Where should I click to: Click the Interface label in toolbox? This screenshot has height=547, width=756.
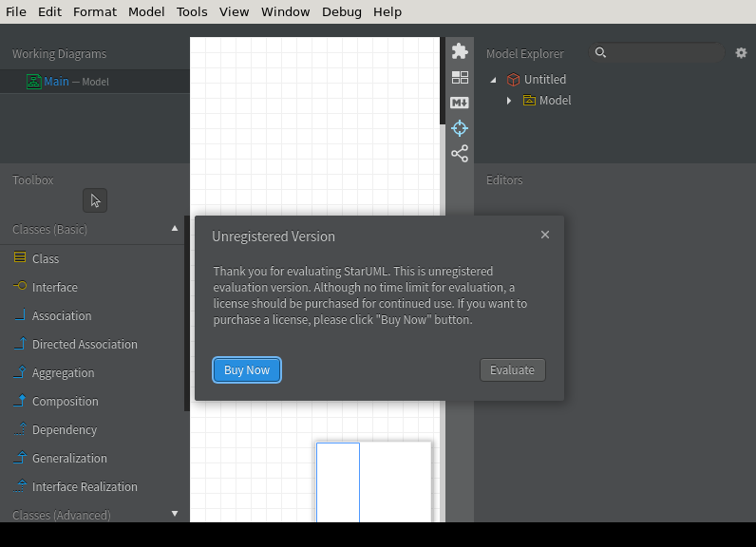(x=54, y=287)
